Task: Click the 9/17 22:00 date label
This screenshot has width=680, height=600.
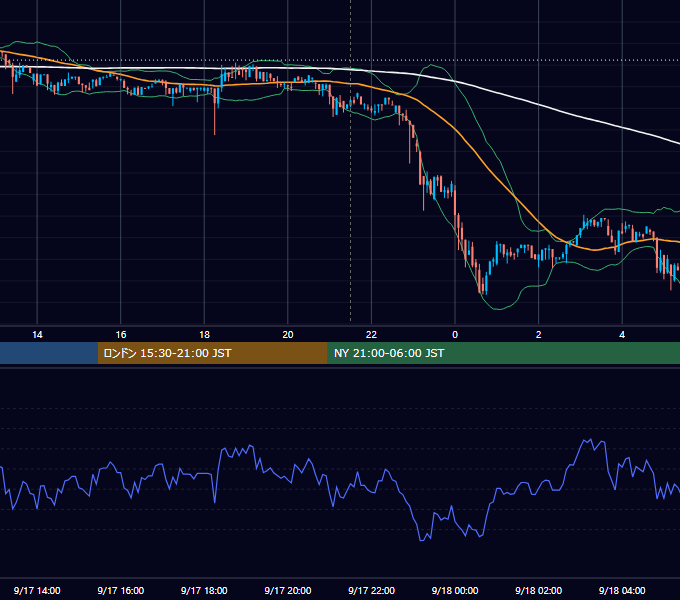Action: pyautogui.click(x=371, y=590)
